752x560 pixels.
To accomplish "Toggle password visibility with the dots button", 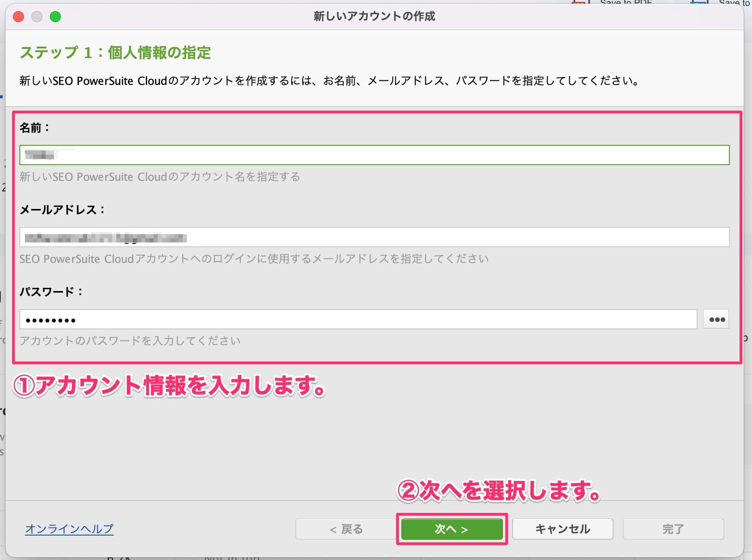I will (x=716, y=319).
